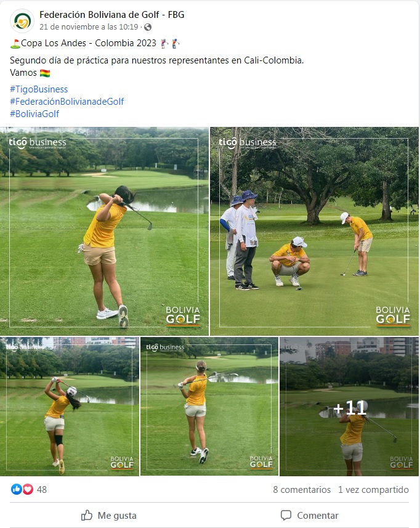Show the 8 comentarios list
This screenshot has height=528, width=420.
point(302,490)
